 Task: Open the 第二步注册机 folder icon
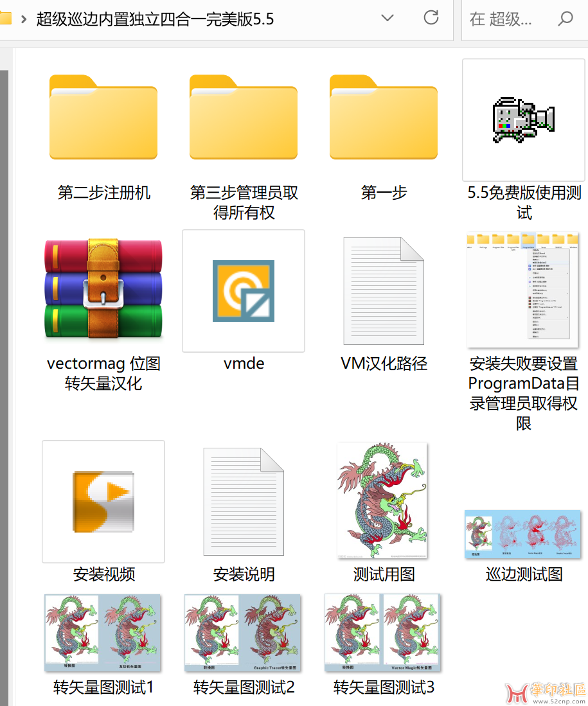click(x=103, y=118)
